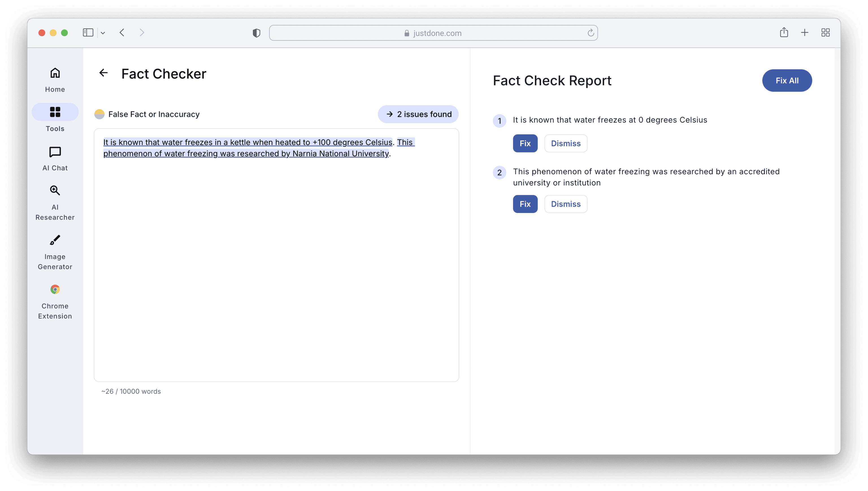Dismiss issue 2 about accredited university

[x=565, y=204]
